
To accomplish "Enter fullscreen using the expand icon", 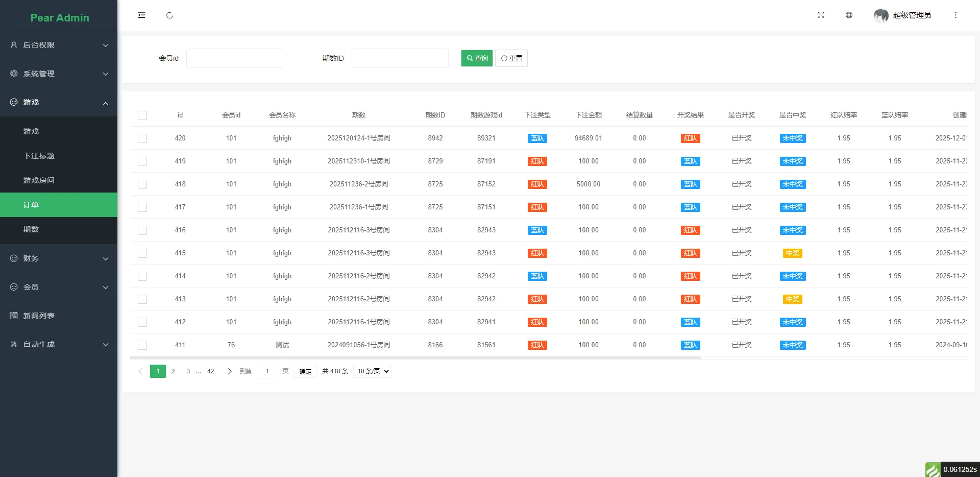I will (821, 15).
